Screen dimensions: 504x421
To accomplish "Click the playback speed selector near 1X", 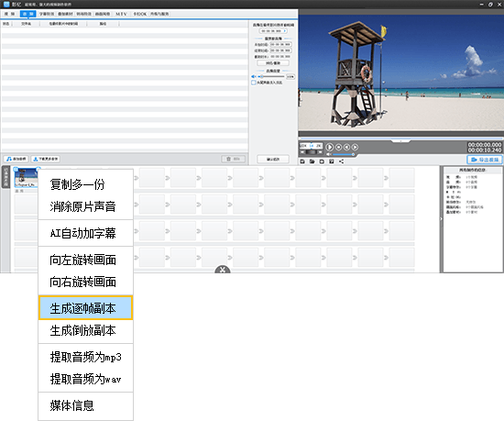I will (x=312, y=146).
